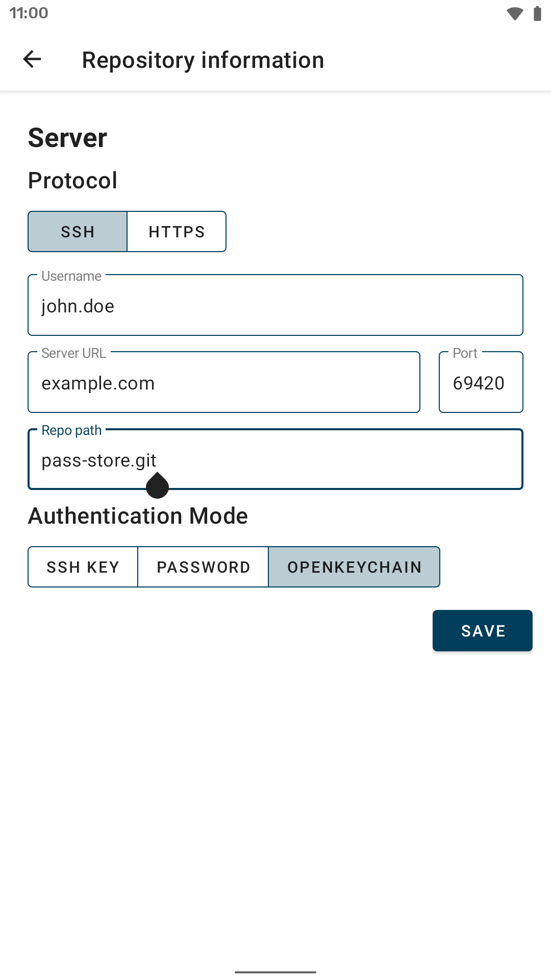This screenshot has width=551, height=980.
Task: Tap the Protocol heading label
Action: tap(73, 181)
